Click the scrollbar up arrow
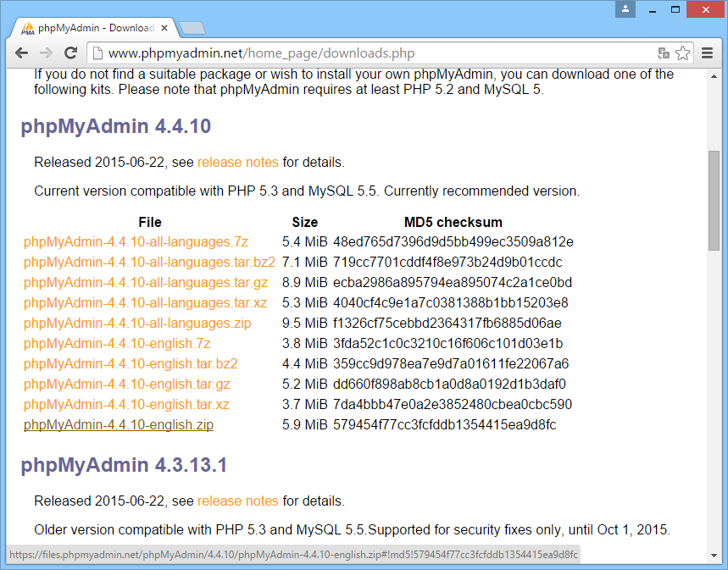Image resolution: width=728 pixels, height=570 pixels. click(x=714, y=76)
